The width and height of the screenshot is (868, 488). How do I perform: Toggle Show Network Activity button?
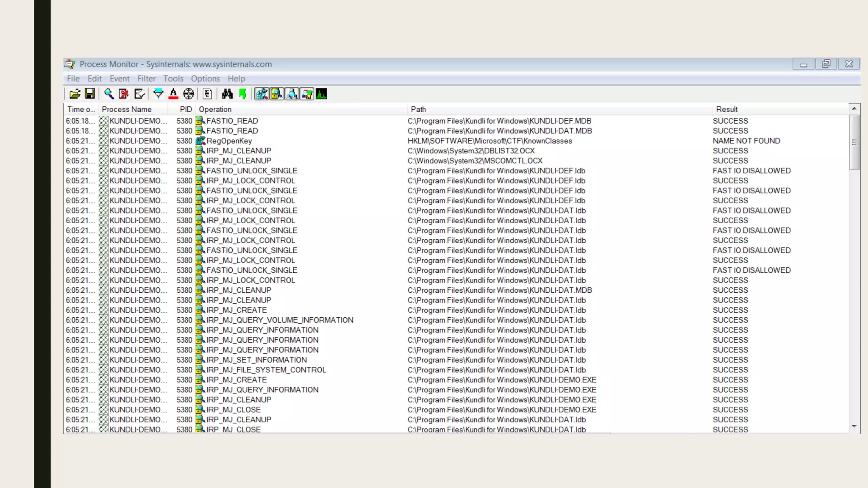pos(292,94)
